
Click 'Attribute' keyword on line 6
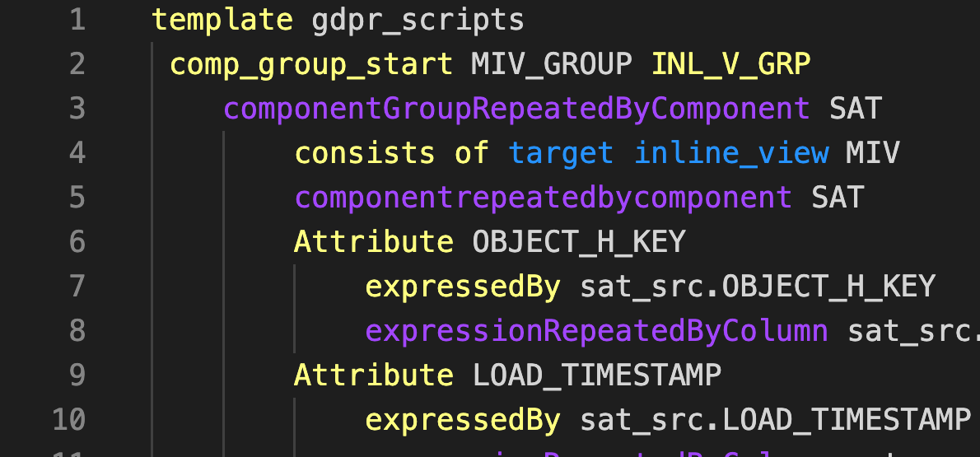pyautogui.click(x=374, y=242)
